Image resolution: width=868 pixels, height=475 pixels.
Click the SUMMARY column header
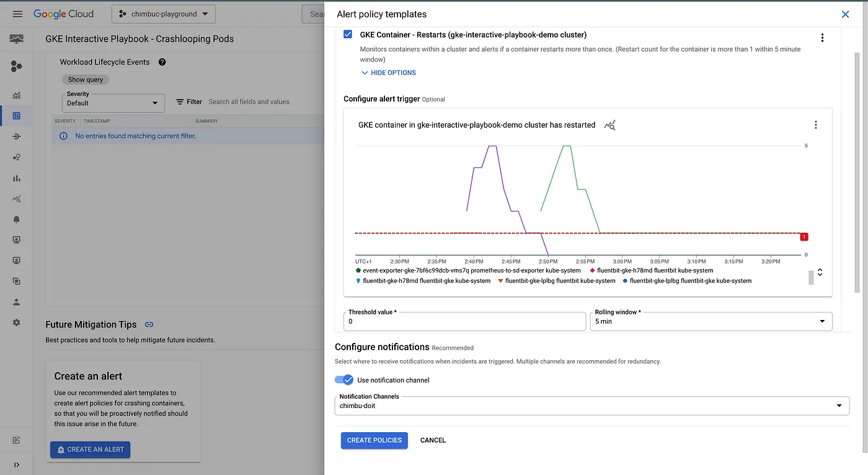coord(206,121)
